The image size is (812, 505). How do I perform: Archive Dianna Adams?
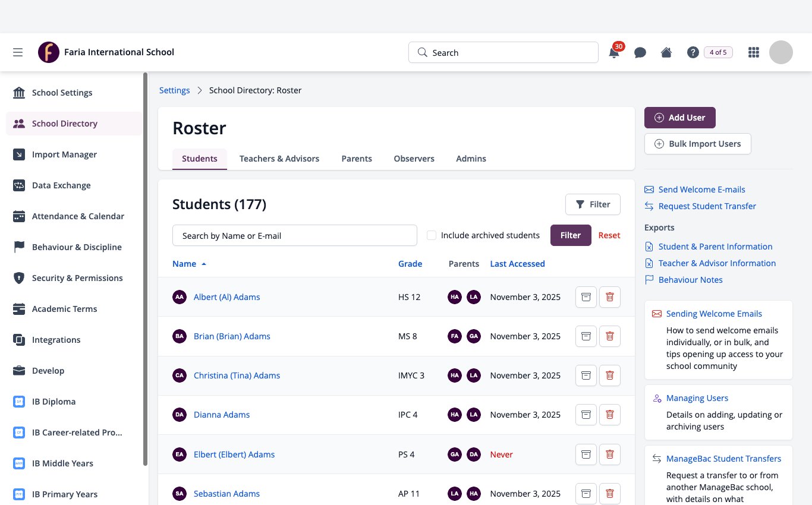[x=586, y=415]
